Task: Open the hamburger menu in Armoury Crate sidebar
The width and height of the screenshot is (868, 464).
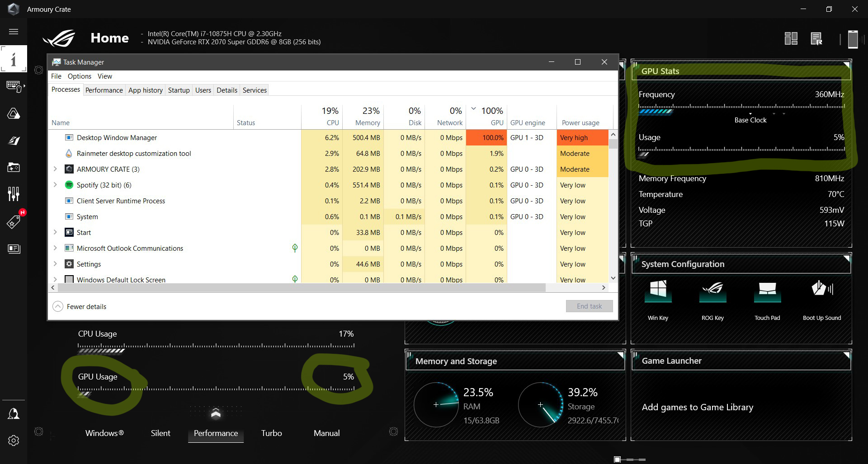Action: coord(14,32)
